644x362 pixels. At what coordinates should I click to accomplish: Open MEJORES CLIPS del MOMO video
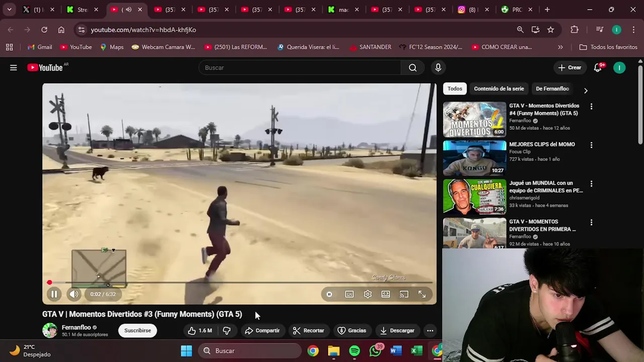pos(474,158)
